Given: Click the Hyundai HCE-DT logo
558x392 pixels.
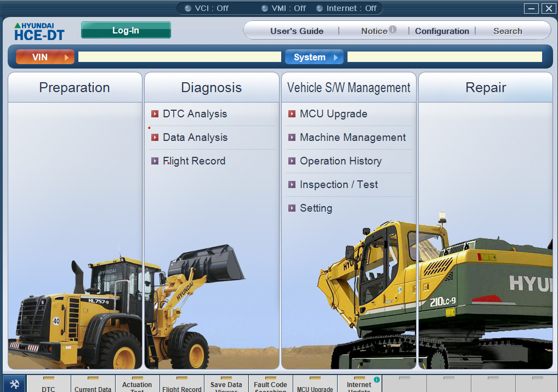Looking at the screenshot, I should (x=39, y=31).
